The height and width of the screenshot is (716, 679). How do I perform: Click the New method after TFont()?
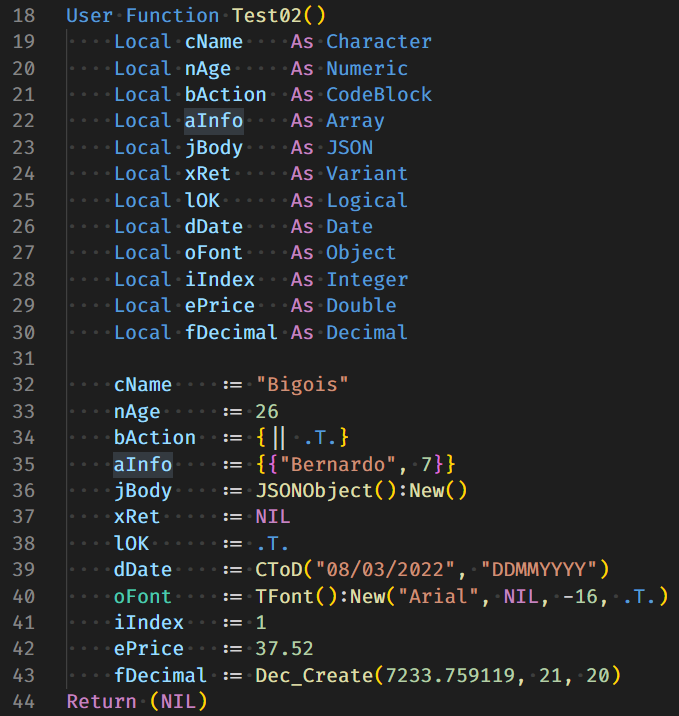[368, 597]
